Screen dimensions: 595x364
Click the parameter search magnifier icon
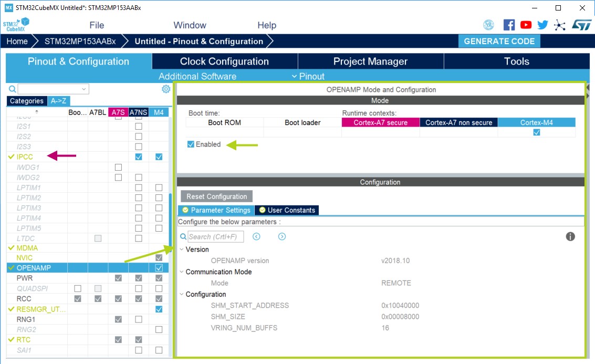(x=183, y=236)
